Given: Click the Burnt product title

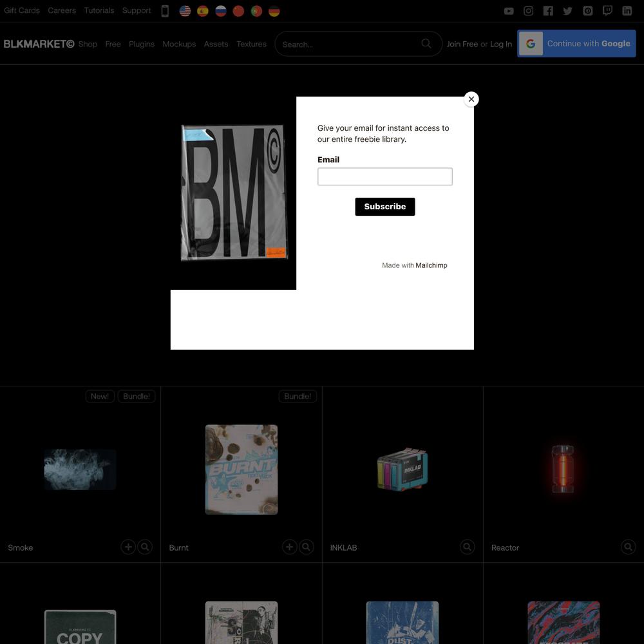Looking at the screenshot, I should [x=178, y=547].
